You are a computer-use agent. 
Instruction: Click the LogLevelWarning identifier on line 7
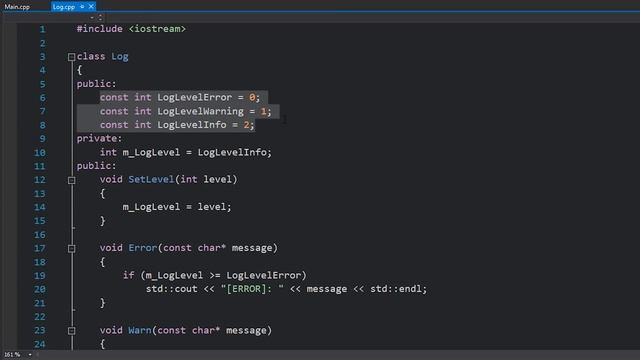tap(200, 111)
